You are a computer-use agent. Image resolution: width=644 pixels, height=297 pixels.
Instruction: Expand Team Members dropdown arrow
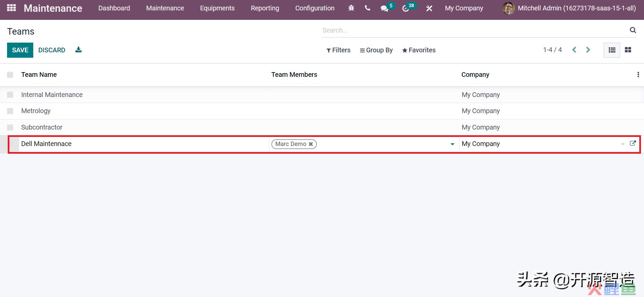453,144
